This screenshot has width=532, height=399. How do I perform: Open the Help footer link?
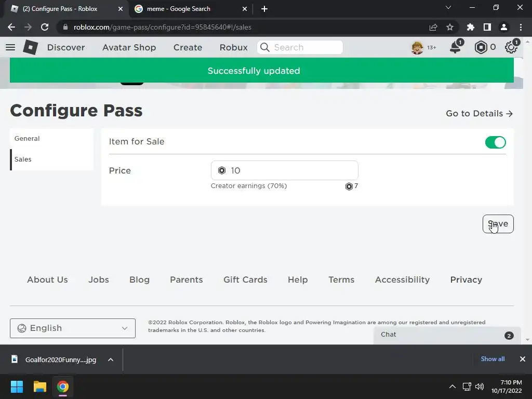298,280
